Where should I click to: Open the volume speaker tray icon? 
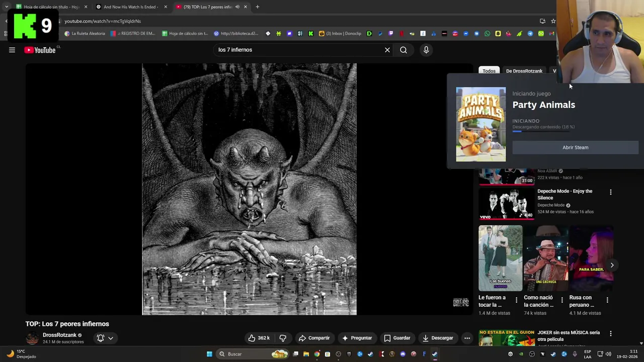608,354
